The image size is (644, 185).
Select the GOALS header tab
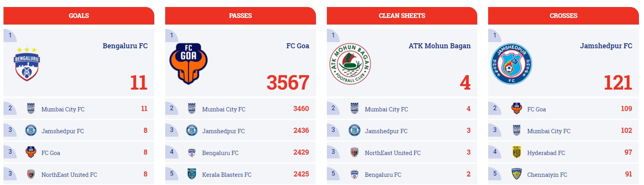point(79,16)
